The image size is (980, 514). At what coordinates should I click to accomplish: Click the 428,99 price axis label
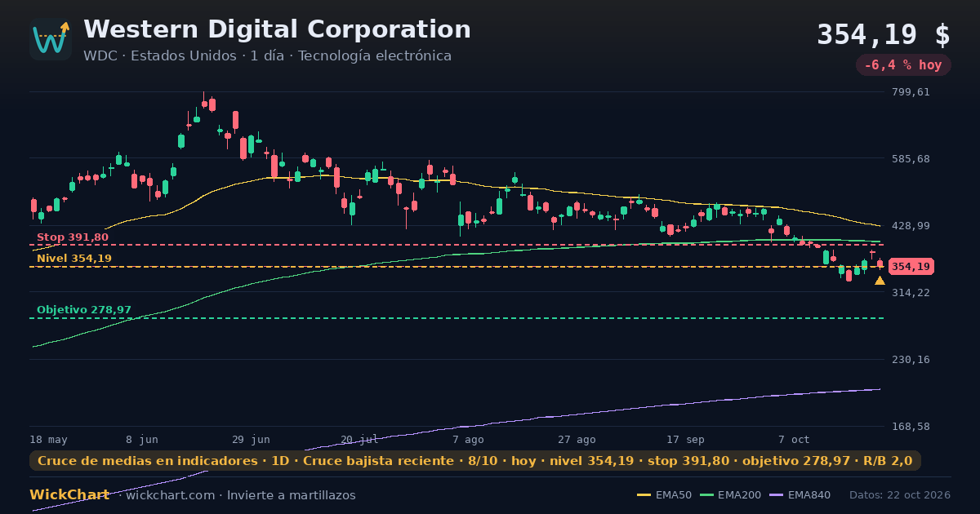pos(911,226)
